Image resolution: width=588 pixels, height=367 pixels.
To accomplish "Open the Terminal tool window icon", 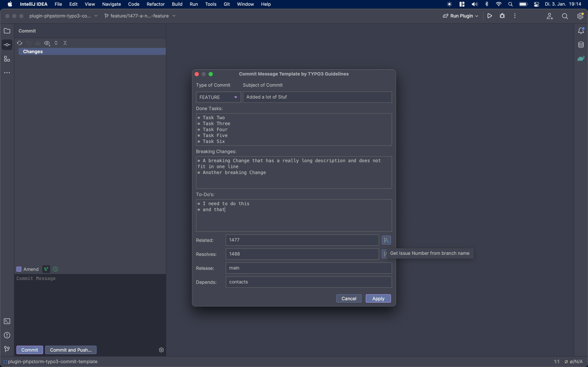I will click(7, 321).
